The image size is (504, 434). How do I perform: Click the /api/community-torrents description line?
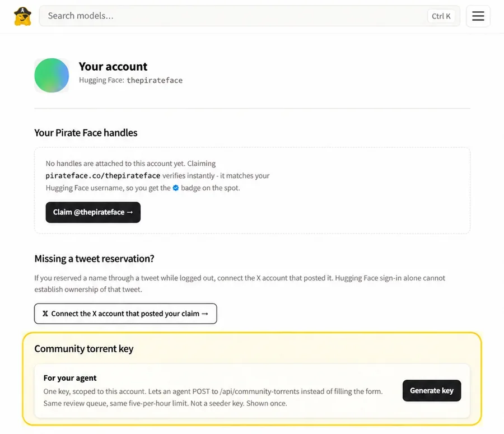coord(213,391)
